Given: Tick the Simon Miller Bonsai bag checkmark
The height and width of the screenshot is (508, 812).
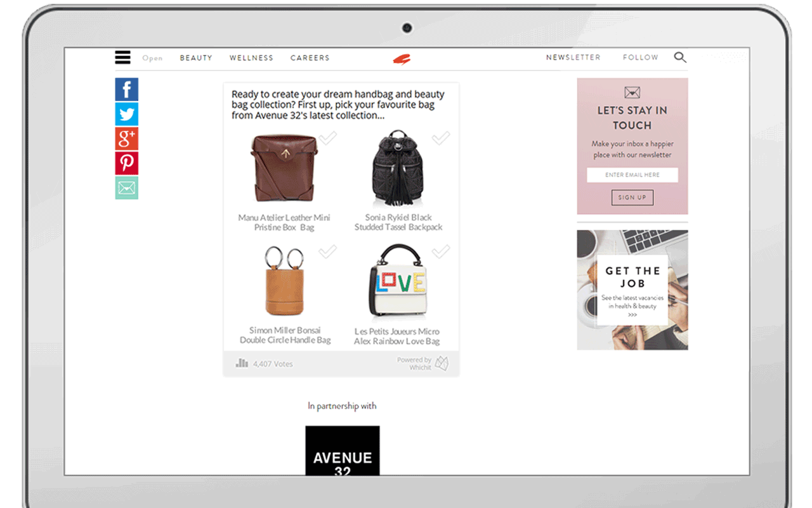Looking at the screenshot, I should point(327,252).
